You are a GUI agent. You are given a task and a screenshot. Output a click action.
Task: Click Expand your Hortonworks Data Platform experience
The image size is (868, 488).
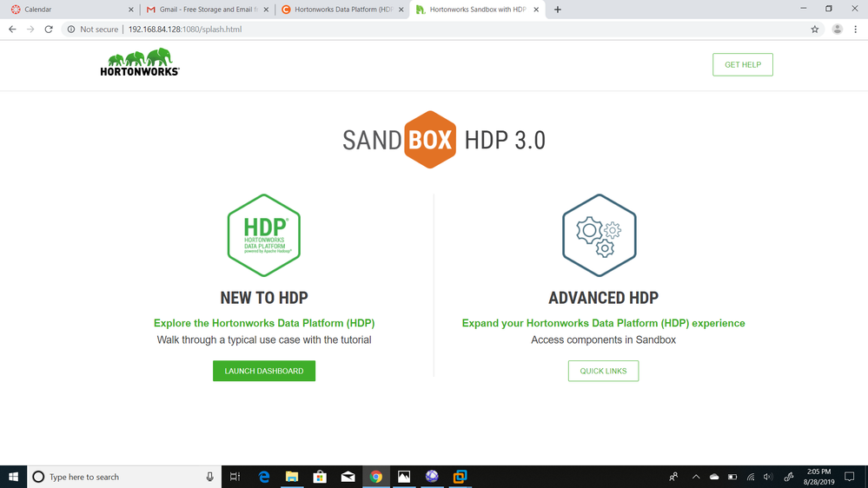603,323
